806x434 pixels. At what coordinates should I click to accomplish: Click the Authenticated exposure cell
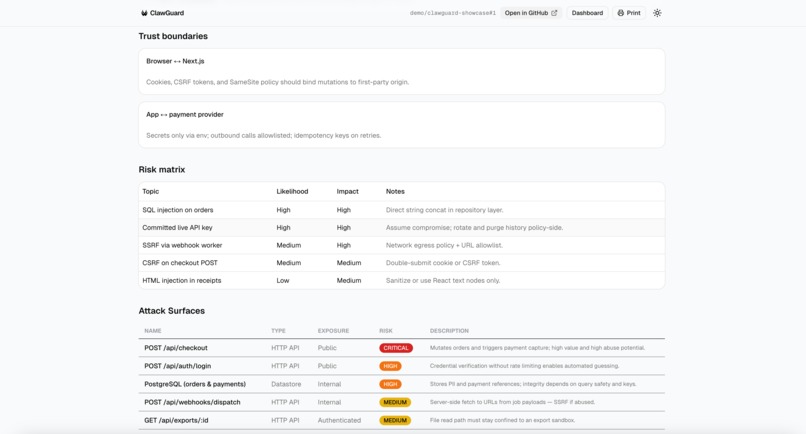click(x=339, y=420)
